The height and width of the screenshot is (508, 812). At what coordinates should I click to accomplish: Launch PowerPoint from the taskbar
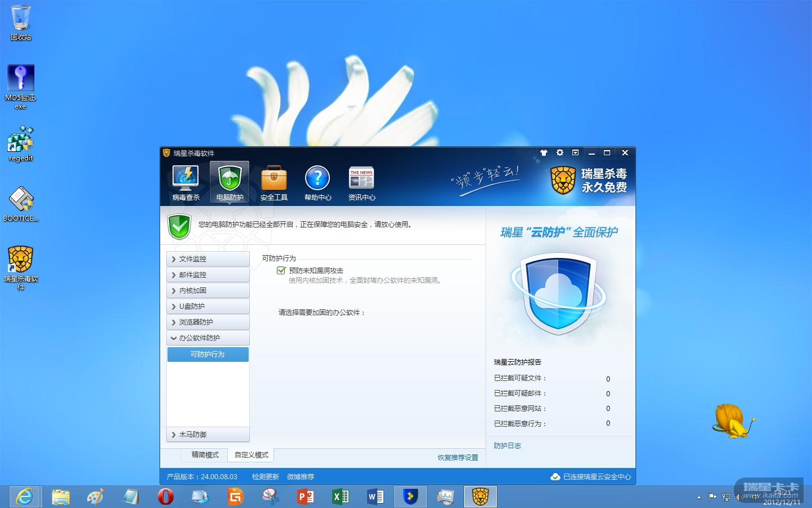[305, 497]
